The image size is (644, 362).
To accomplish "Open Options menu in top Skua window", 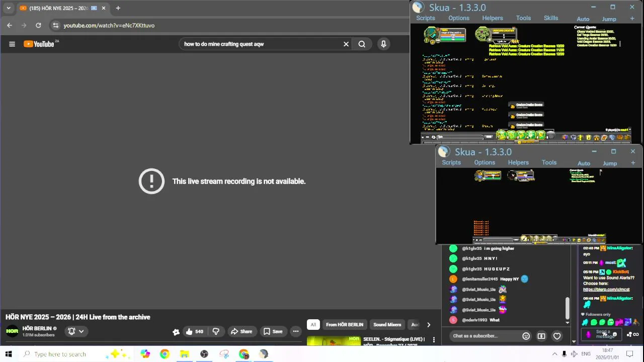I will 459,18.
